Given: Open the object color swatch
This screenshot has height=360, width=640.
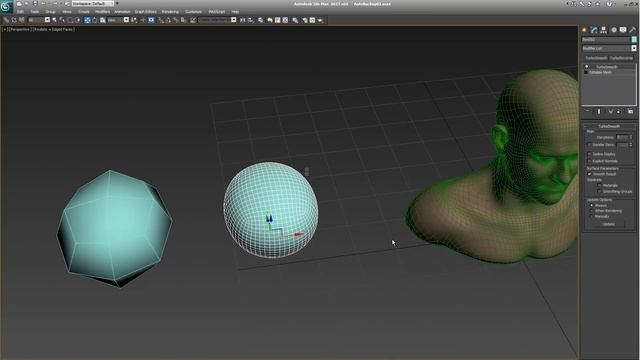Looking at the screenshot, I should click(634, 40).
